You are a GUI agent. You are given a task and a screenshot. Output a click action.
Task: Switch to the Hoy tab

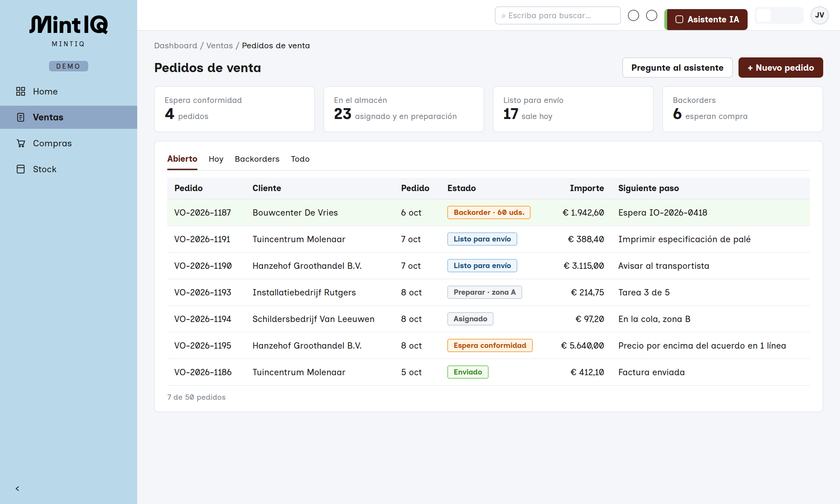click(216, 159)
